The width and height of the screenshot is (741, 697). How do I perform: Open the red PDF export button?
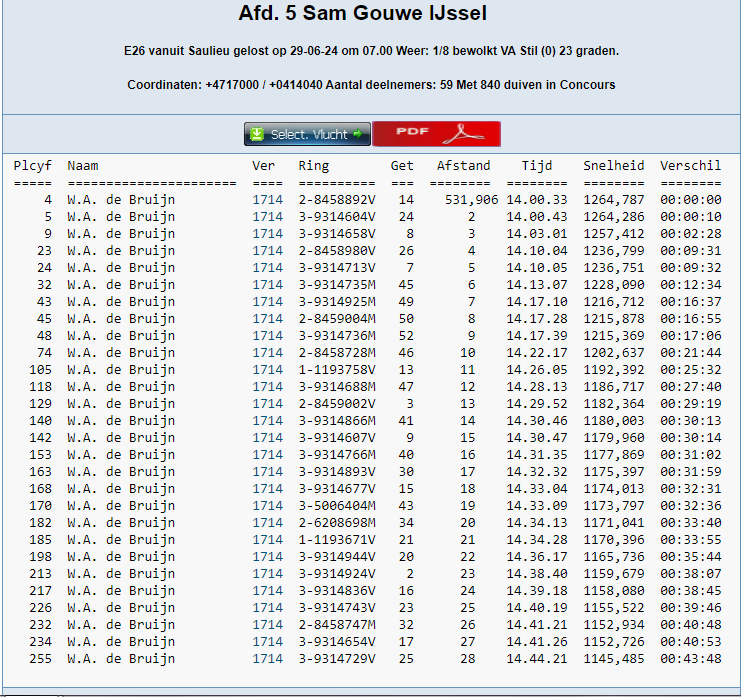(436, 134)
